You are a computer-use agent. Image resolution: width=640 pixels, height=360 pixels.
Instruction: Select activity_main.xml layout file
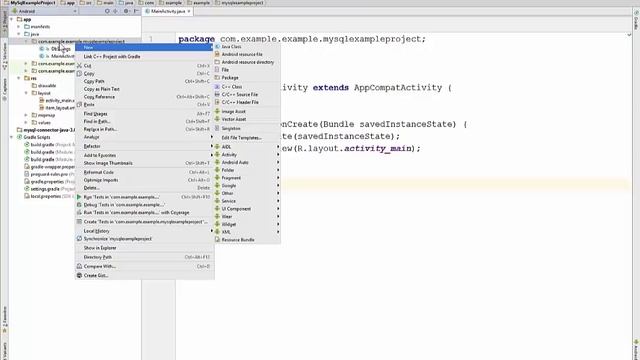point(56,100)
